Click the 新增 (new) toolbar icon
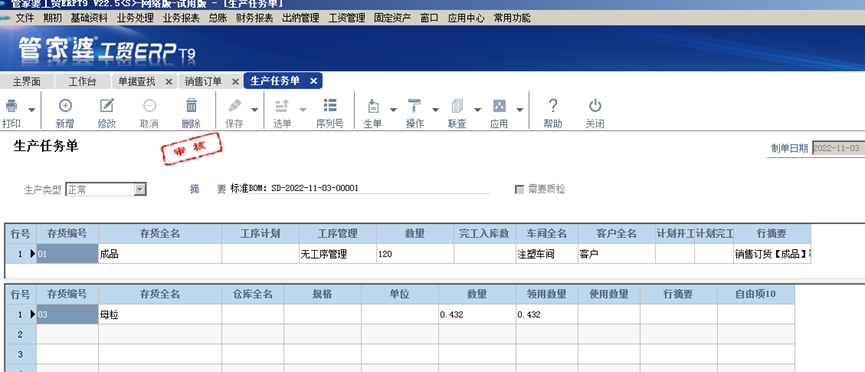Viewport: 865px width, 372px height. pyautogui.click(x=65, y=105)
